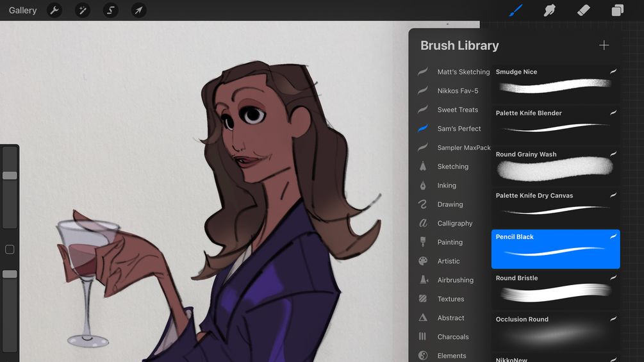Choose the Round Bristle brush
644x362 pixels.
[556, 290]
